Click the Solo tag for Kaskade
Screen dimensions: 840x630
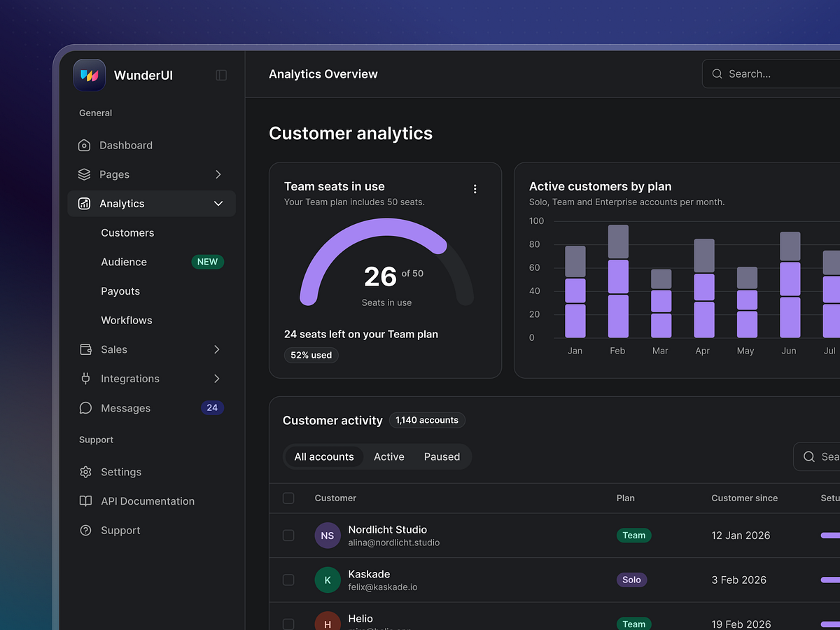click(x=631, y=580)
